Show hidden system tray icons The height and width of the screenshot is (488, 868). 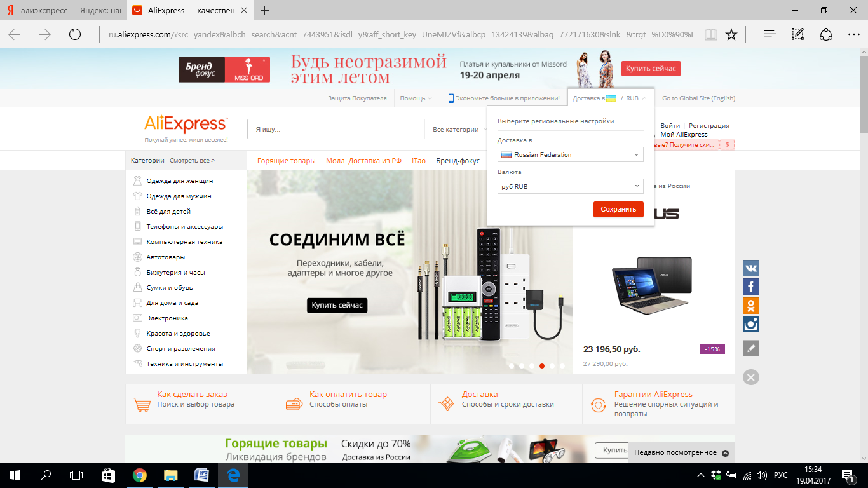700,475
